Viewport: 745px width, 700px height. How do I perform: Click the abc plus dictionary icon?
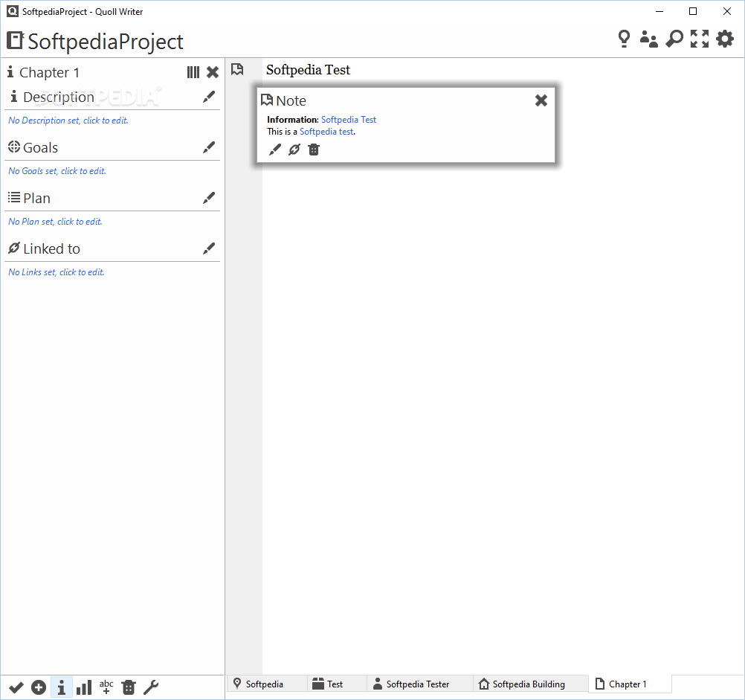106,687
